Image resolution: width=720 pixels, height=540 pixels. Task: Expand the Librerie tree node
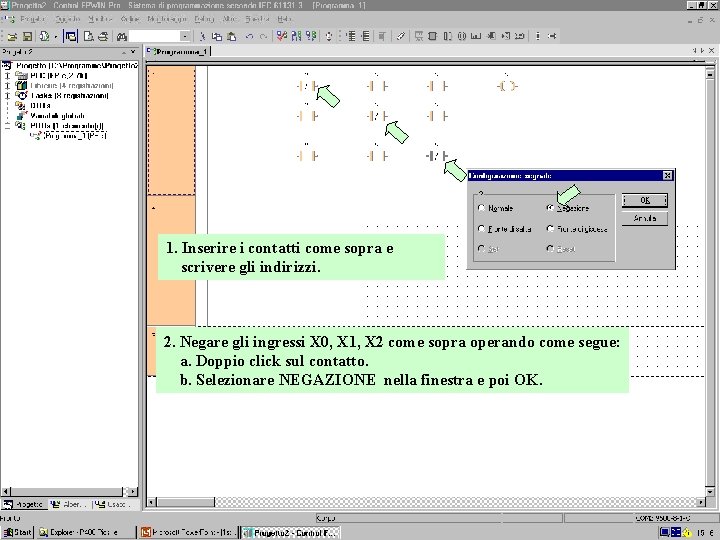coord(7,85)
